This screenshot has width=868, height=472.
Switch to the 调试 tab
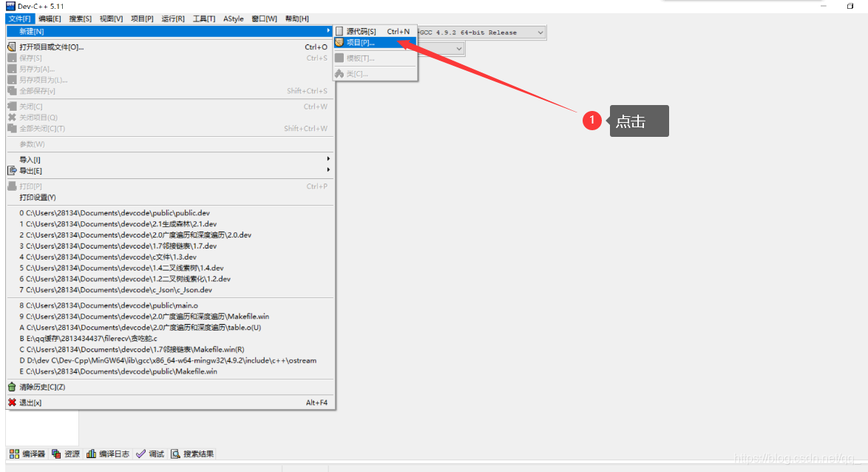click(150, 454)
